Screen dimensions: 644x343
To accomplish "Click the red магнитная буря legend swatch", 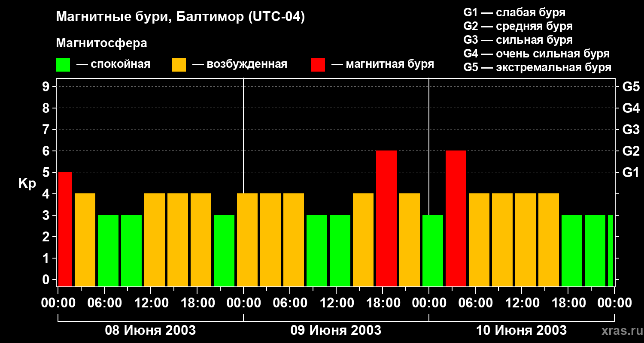I will tap(318, 65).
